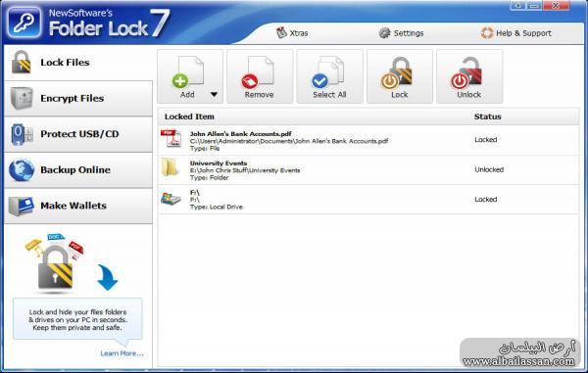The image size is (588, 373).
Task: Click the Lock and hide tip text
Action: (x=78, y=319)
